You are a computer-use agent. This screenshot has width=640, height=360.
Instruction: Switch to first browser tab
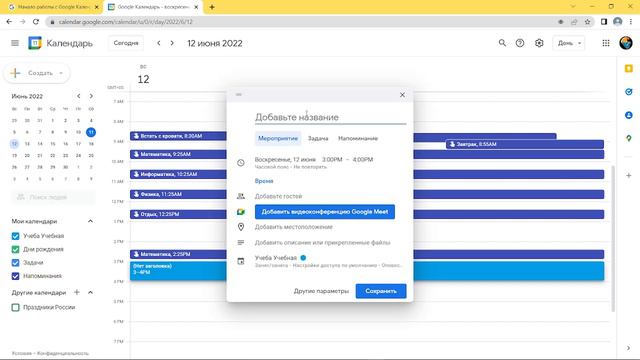tap(52, 7)
